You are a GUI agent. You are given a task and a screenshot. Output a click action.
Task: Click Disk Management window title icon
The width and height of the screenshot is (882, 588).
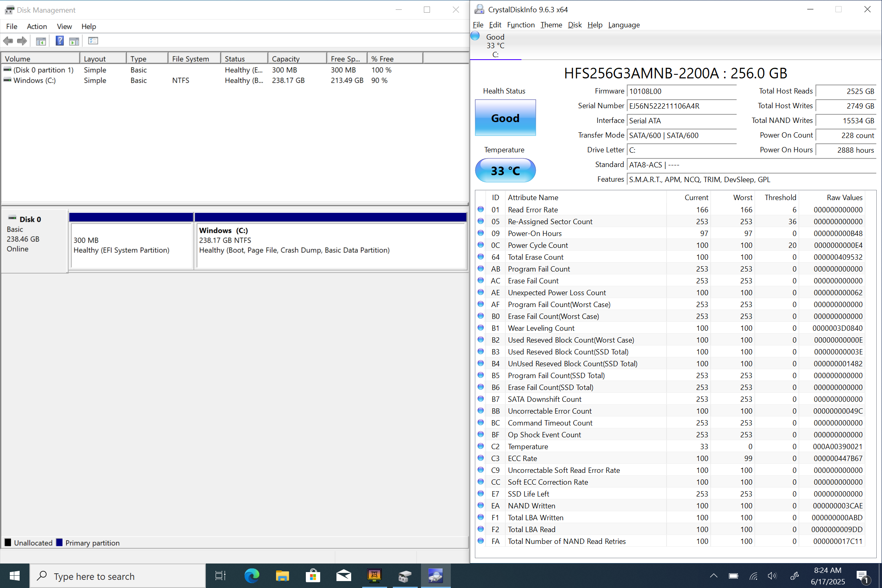[9, 10]
